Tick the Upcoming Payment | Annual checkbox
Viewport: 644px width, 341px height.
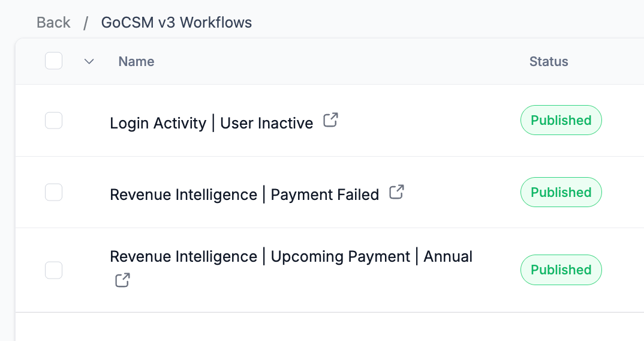54,270
